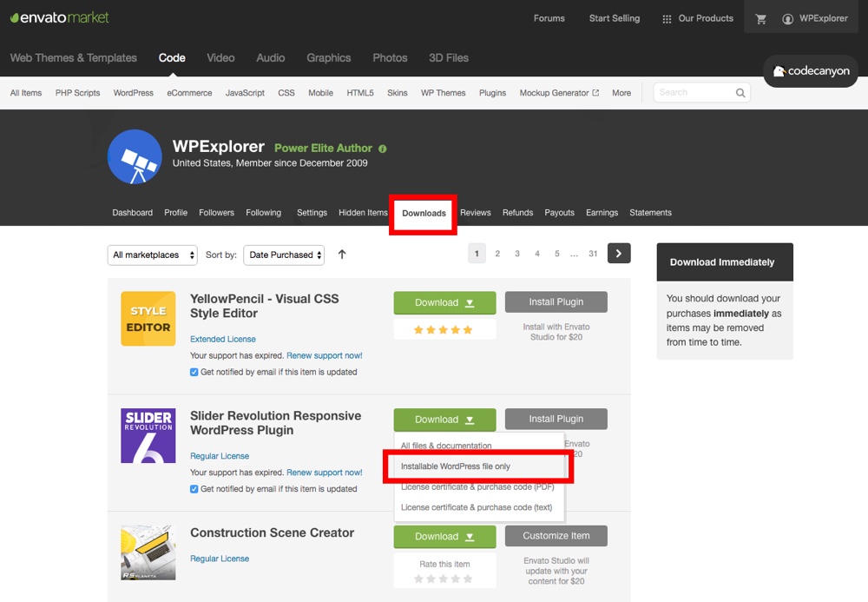Open the Construction Scene Creator thumbnail

tap(148, 552)
